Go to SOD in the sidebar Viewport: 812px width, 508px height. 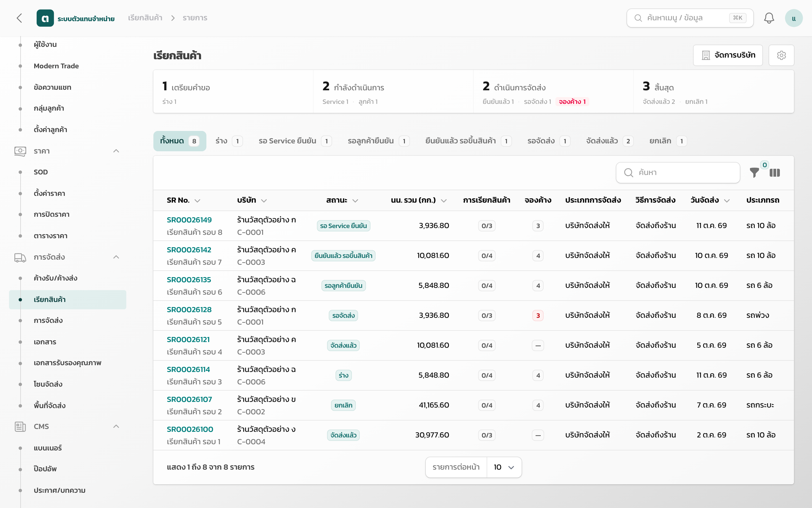coord(41,172)
